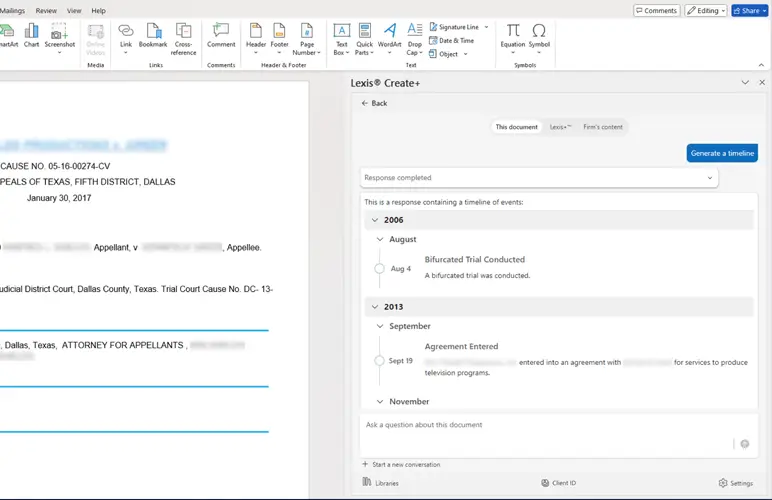Open the Screenshot tool

coord(59,37)
